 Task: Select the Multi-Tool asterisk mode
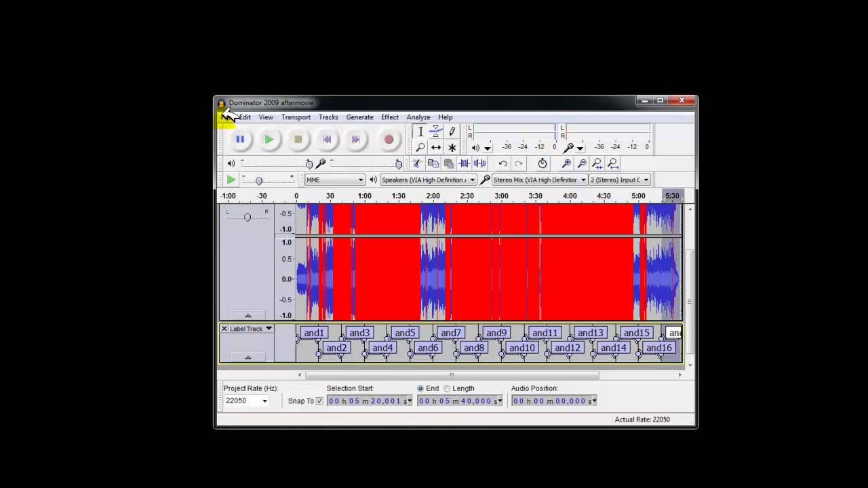452,147
